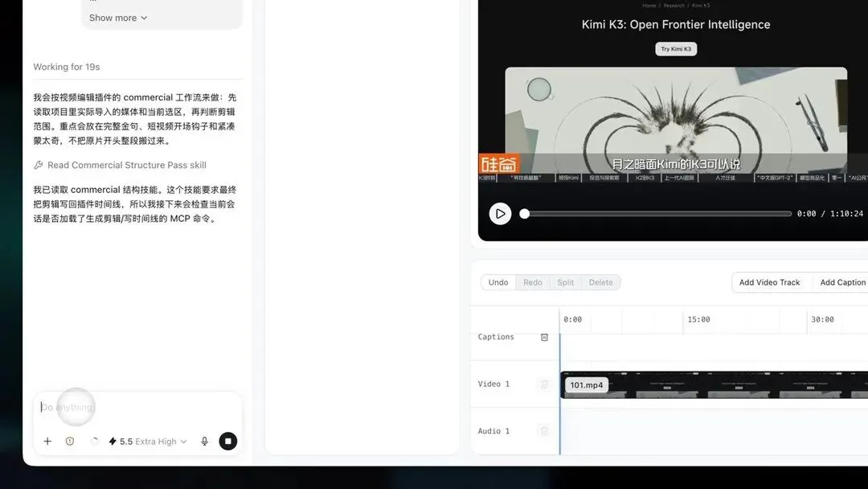Viewport: 868px width, 489px height.
Task: Click the Redo button
Action: [x=533, y=282]
